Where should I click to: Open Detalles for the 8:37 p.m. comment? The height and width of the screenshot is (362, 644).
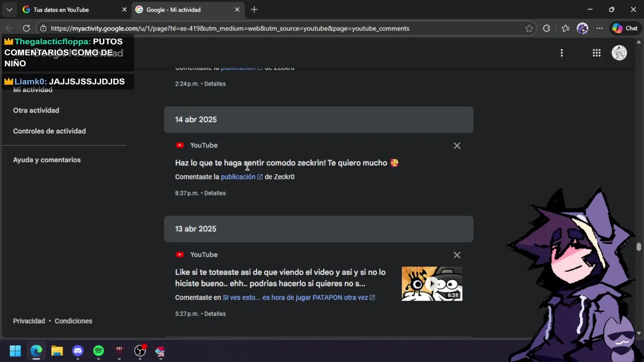(215, 193)
